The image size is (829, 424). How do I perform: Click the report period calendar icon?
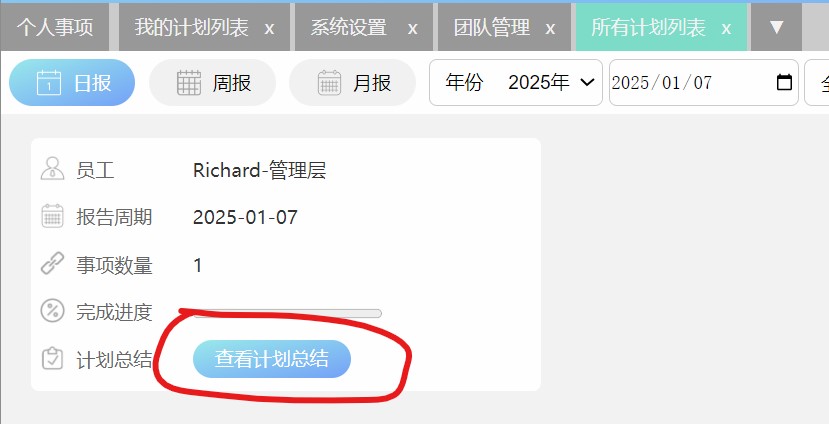tap(52, 216)
